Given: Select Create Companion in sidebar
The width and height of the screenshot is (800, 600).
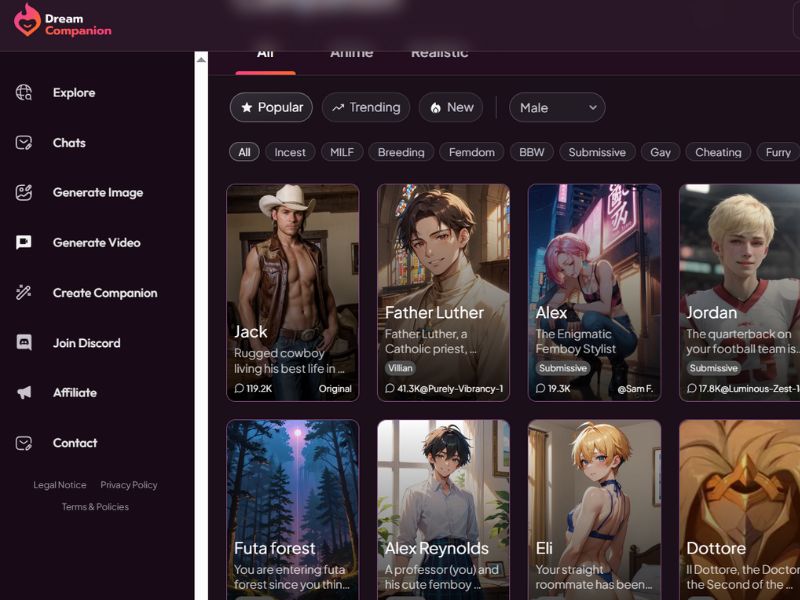Looking at the screenshot, I should [x=105, y=293].
